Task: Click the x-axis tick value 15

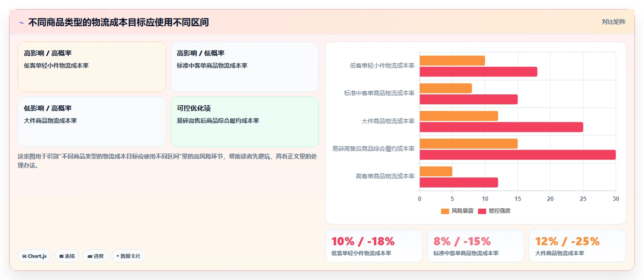Action: (518, 199)
